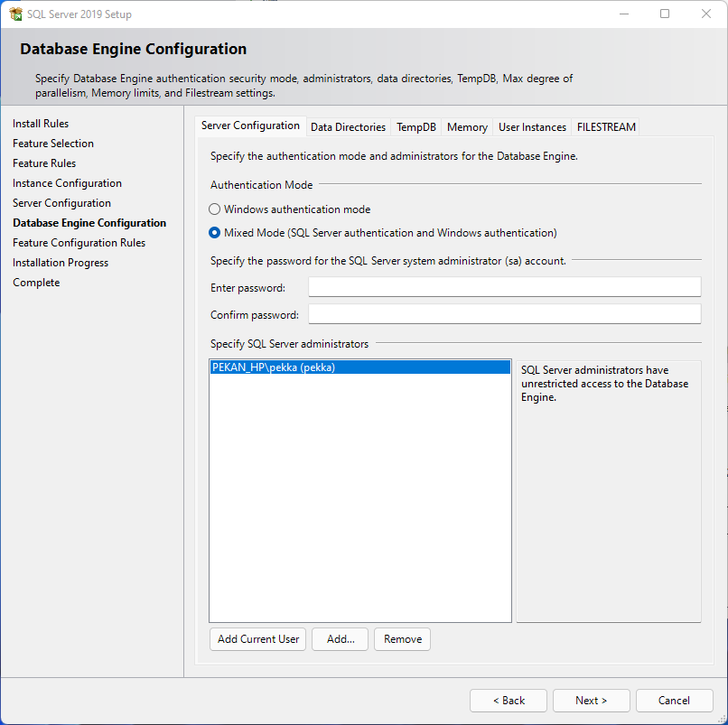Click Database Engine Configuration sidebar step

click(x=89, y=223)
